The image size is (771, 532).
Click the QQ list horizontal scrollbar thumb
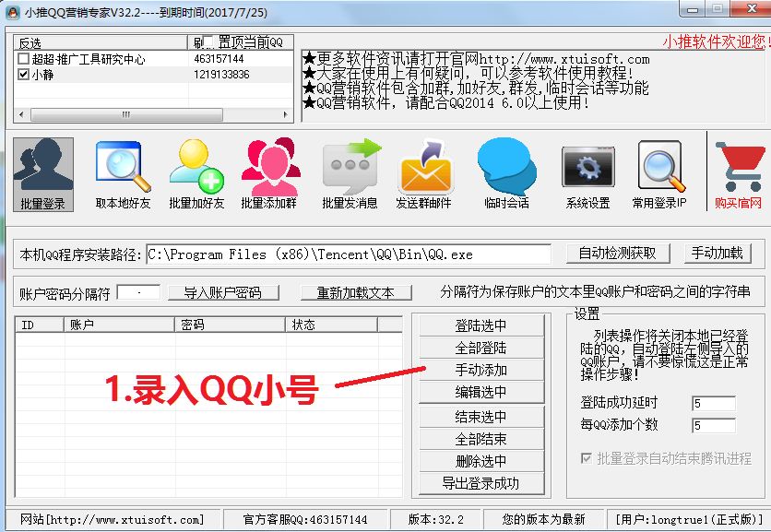126,114
